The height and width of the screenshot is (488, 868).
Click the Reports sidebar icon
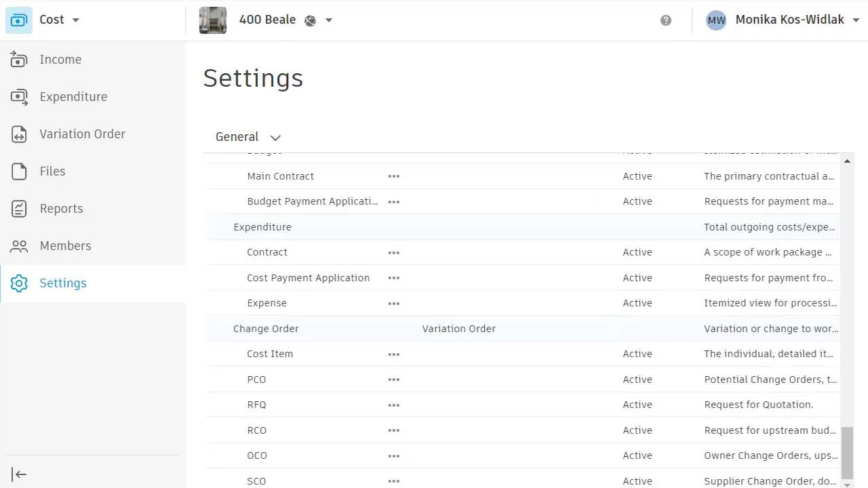click(19, 209)
